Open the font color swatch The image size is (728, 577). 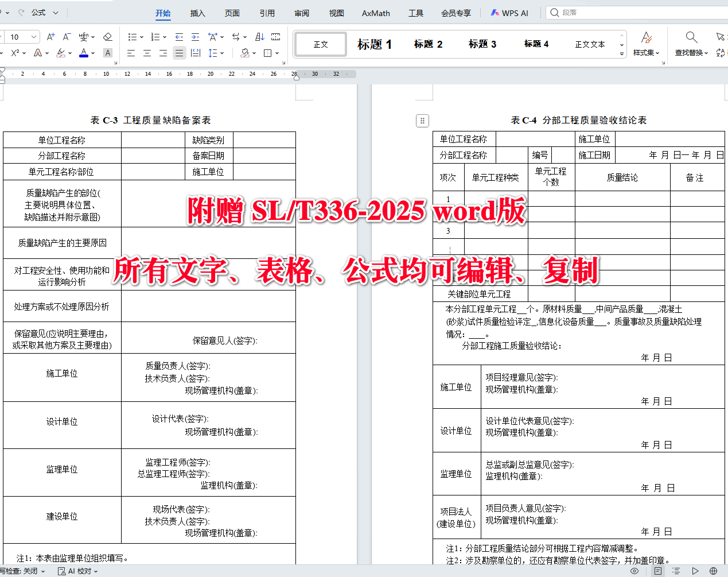pyautogui.click(x=84, y=52)
